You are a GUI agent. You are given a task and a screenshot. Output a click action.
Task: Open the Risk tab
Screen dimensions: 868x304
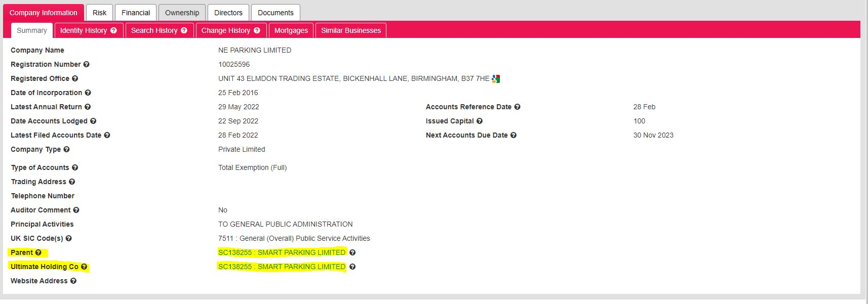[x=99, y=13]
